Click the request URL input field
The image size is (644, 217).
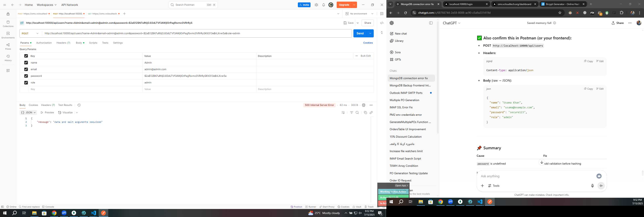197,34
